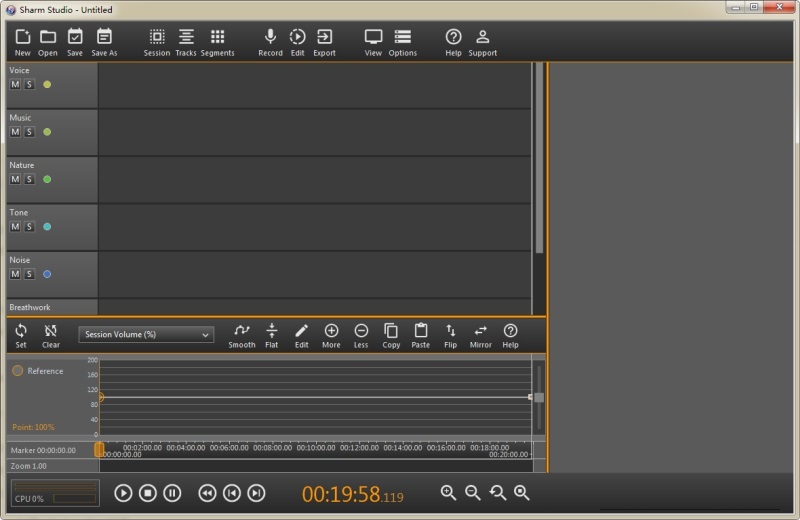Mute the Voice track
The image size is (800, 520).
[x=15, y=85]
